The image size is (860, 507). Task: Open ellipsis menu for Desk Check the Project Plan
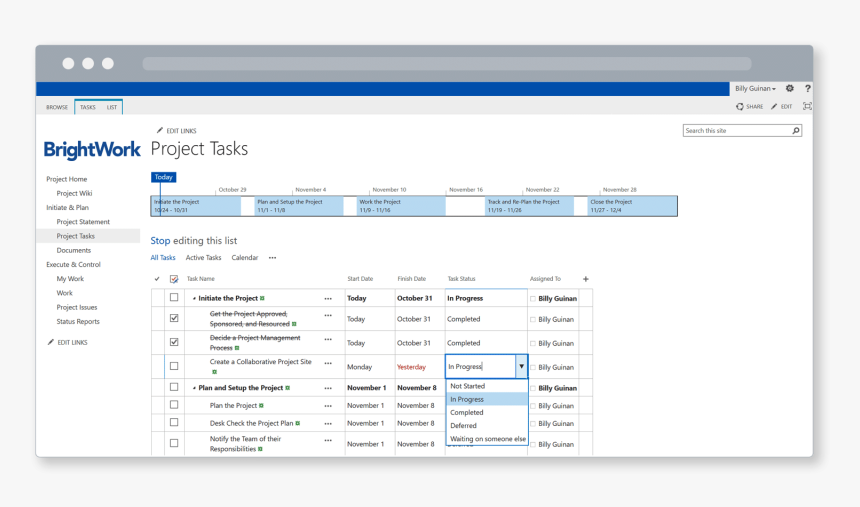point(327,424)
